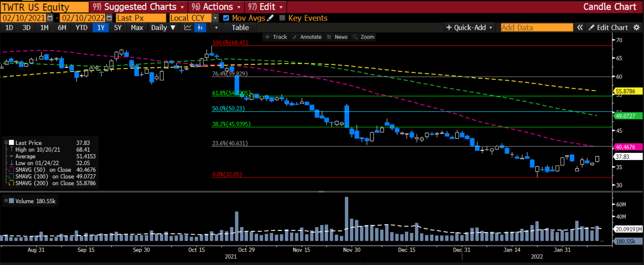644x265 pixels.
Task: Click the SMAVG (50) magenta legend swatch
Action: 11,170
